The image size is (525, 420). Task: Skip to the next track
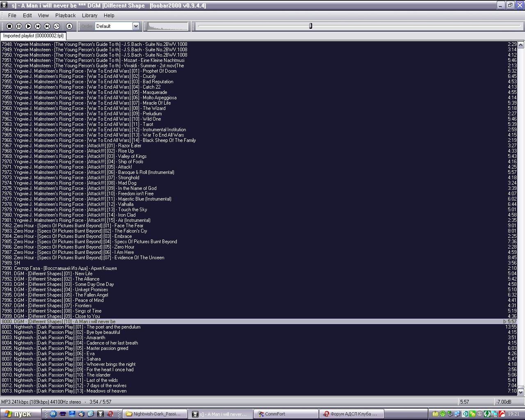tap(47, 26)
